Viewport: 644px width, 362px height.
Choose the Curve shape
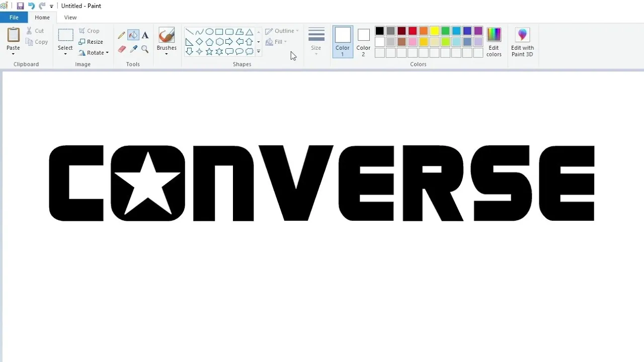(199, 32)
